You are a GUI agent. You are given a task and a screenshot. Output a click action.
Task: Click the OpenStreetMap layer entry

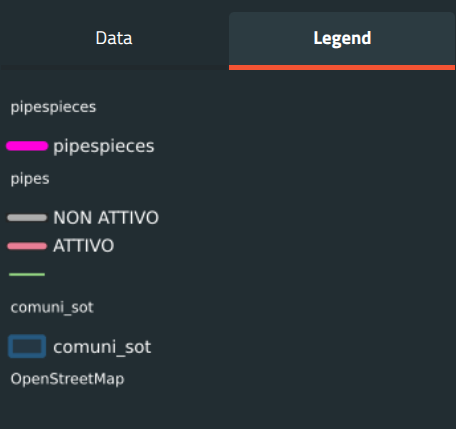pos(67,379)
